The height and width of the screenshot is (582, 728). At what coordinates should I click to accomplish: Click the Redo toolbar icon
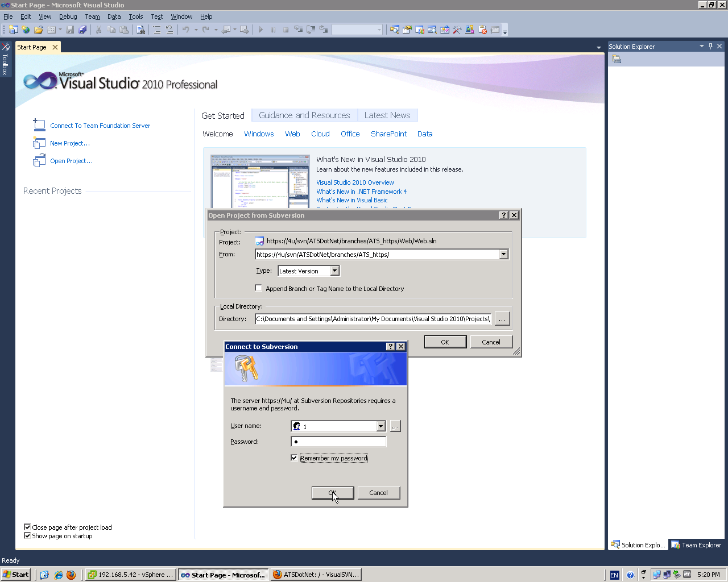[205, 30]
